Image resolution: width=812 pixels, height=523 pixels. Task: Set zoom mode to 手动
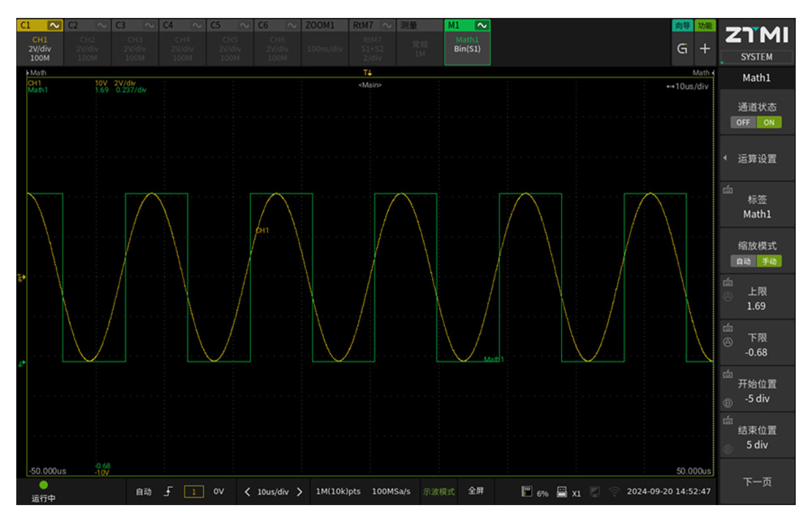click(769, 261)
